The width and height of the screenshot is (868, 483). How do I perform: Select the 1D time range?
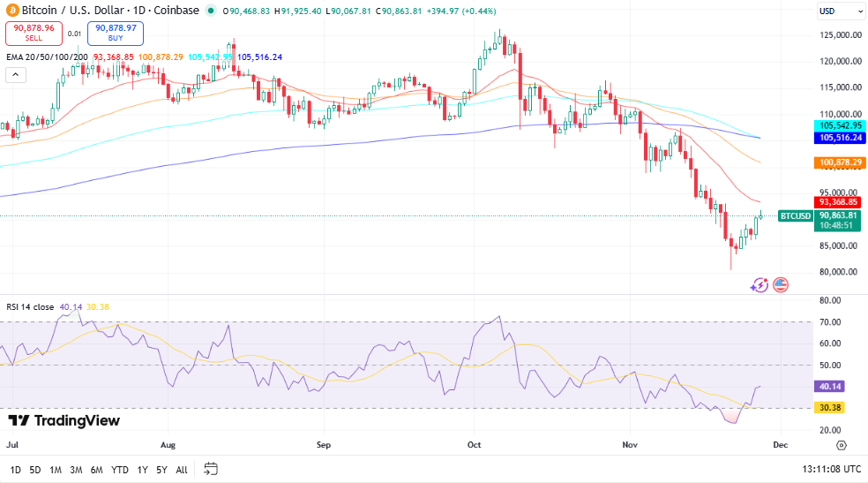point(16,470)
